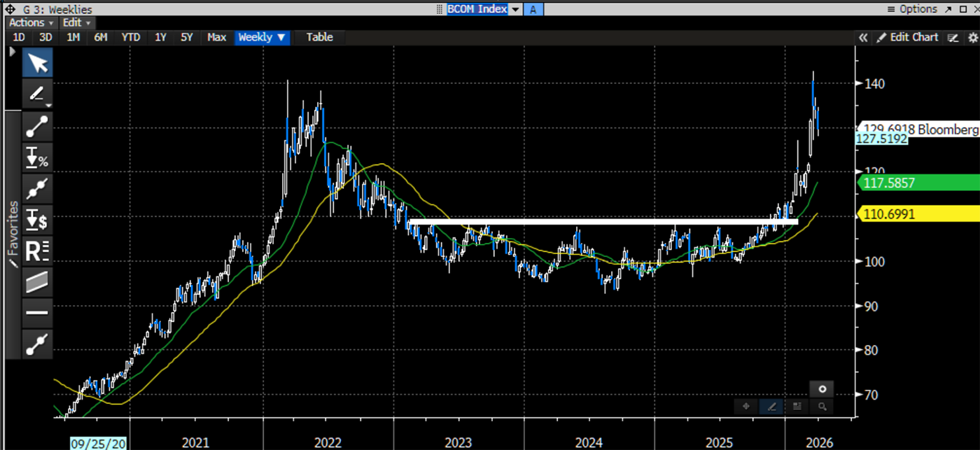This screenshot has width=980, height=450.
Task: Open the percent retracement tool
Action: pos(37,157)
